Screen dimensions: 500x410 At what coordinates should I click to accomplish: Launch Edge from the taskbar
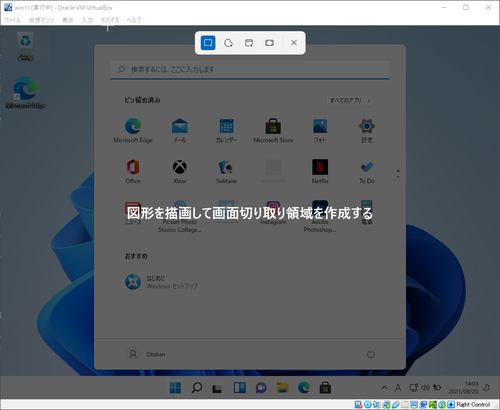pyautogui.click(x=304, y=388)
